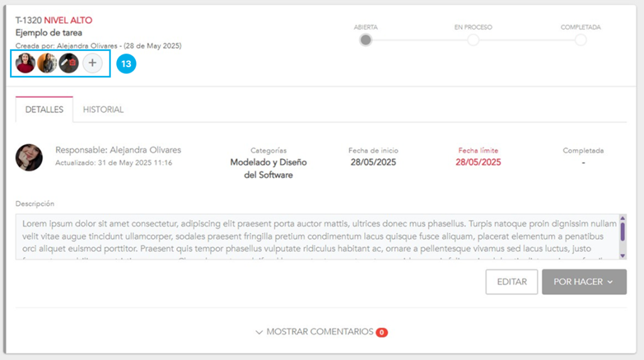
Task: Click the blue number 13 badge
Action: point(126,63)
